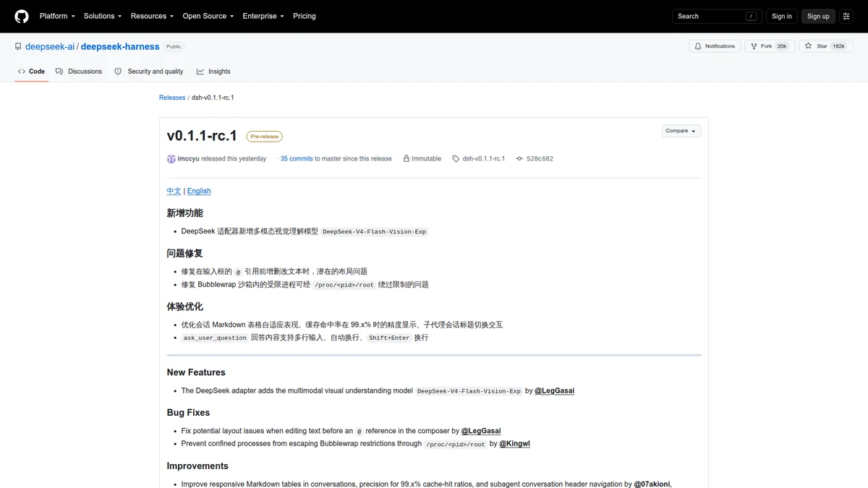The width and height of the screenshot is (868, 488).
Task: Click the New Features heading
Action: tap(196, 372)
